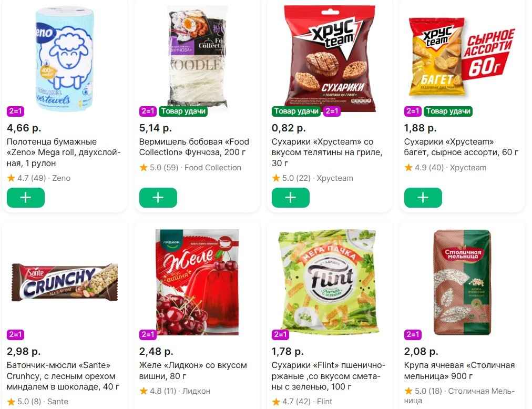
Task: Click «Товар удачи» badge on funchoza noodles
Action: [x=183, y=111]
